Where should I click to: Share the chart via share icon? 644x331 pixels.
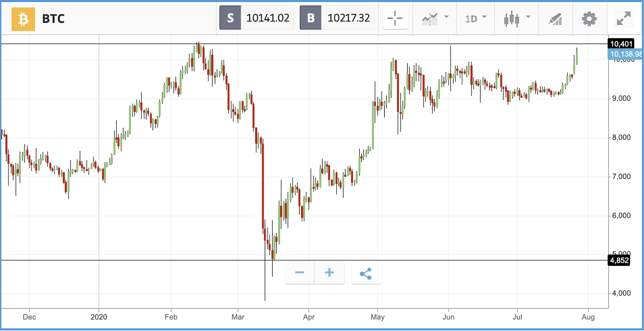pyautogui.click(x=366, y=274)
